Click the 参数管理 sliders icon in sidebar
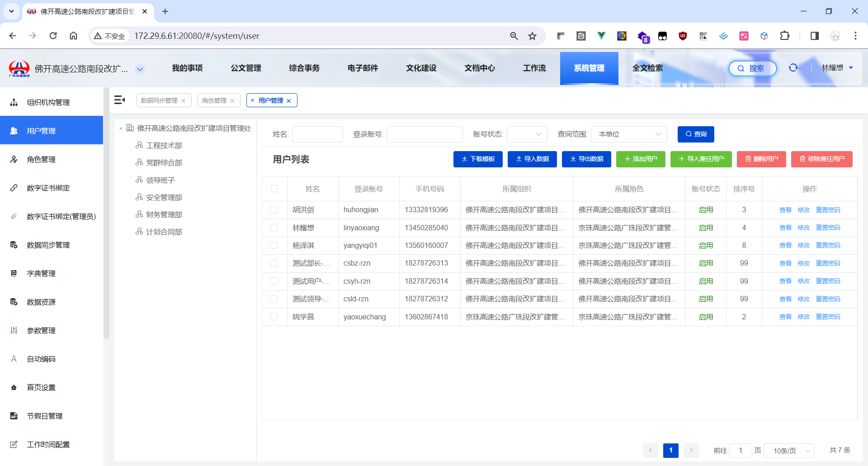Screen dimensions: 868x466 [14, 330]
